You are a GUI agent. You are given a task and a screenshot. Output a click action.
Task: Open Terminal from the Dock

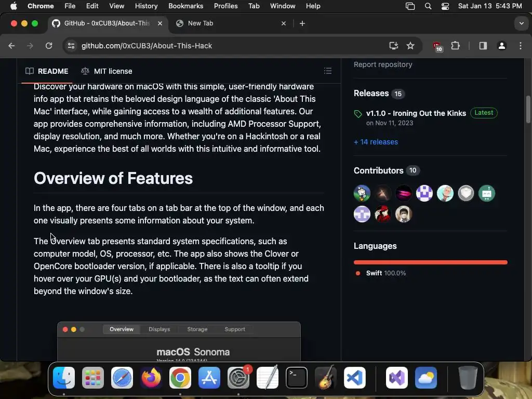coord(297,378)
